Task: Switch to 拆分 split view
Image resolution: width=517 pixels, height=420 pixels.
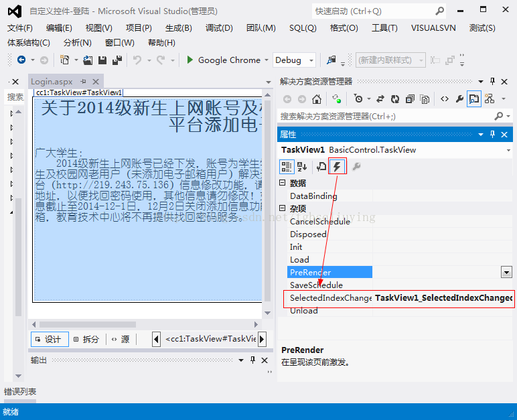Action: 86,339
